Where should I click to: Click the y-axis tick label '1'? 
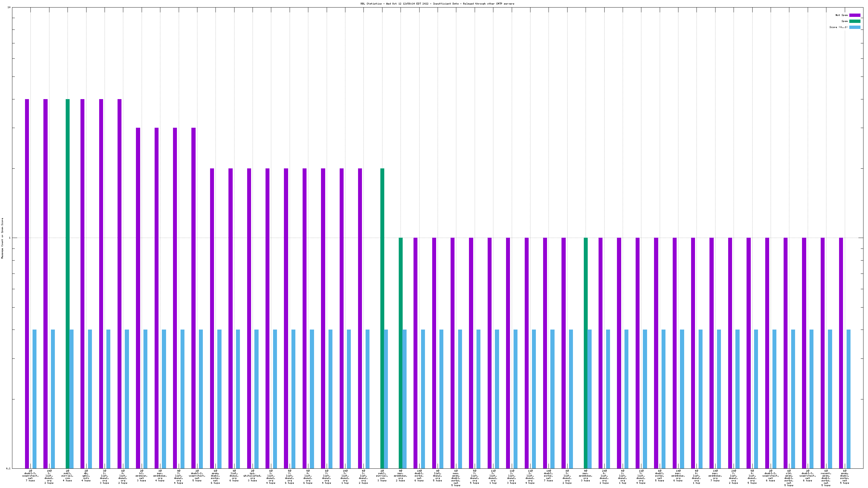pyautogui.click(x=10, y=238)
